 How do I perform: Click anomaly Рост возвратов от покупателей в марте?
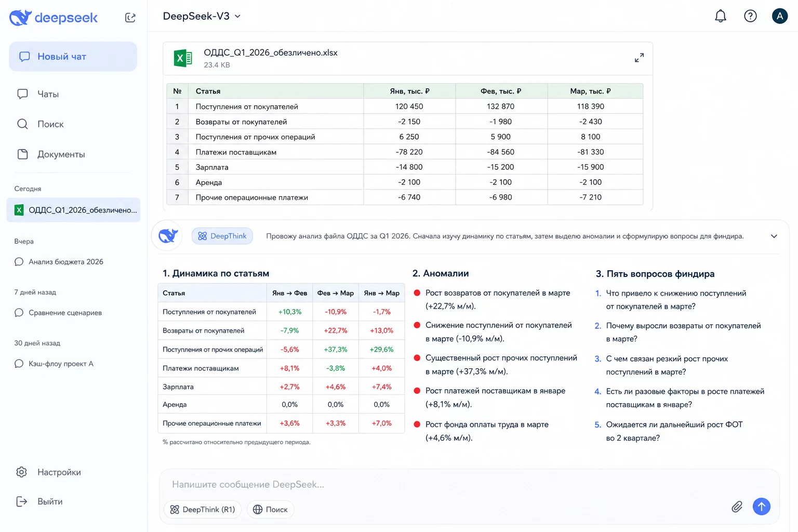(497, 299)
